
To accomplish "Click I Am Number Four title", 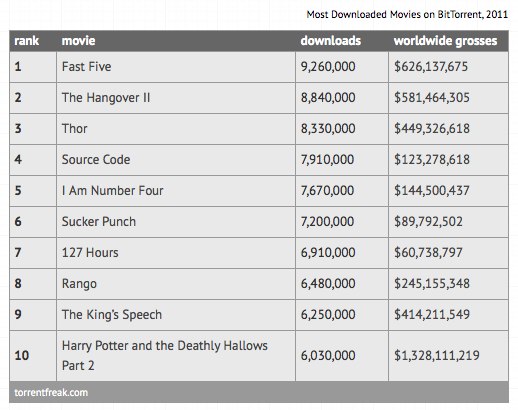I will click(113, 191).
